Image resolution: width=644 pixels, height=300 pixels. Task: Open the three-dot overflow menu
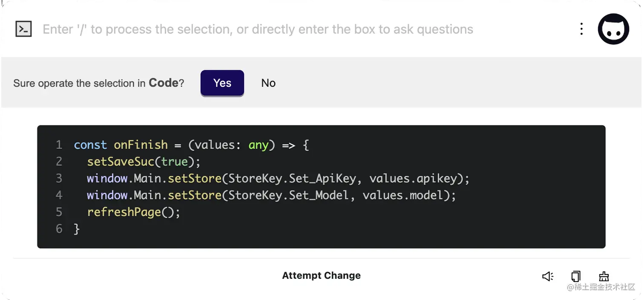pos(581,29)
